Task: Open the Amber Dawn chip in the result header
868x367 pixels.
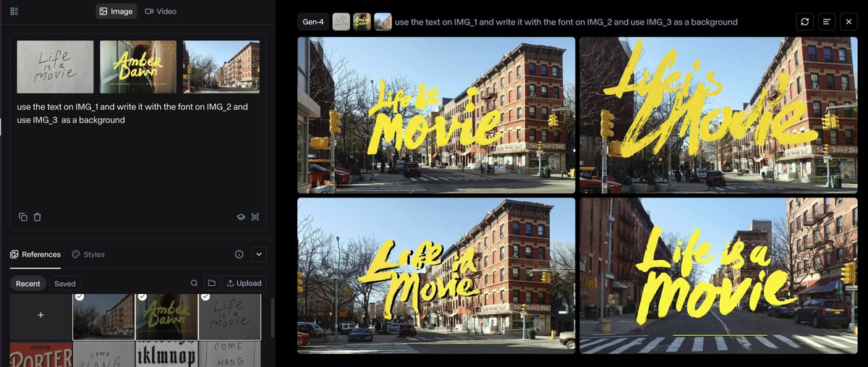Action: coord(362,22)
